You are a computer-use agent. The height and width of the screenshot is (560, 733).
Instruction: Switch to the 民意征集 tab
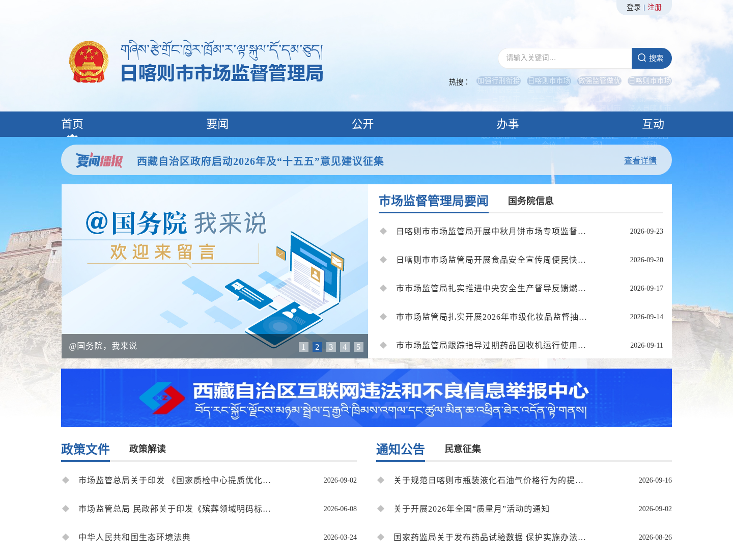(x=463, y=449)
